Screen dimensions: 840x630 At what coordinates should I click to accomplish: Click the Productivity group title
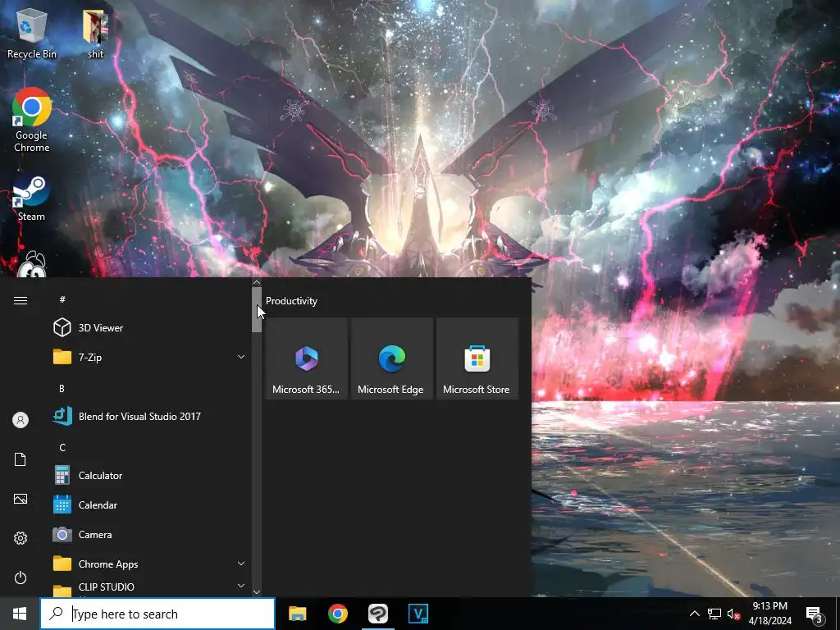(x=291, y=300)
